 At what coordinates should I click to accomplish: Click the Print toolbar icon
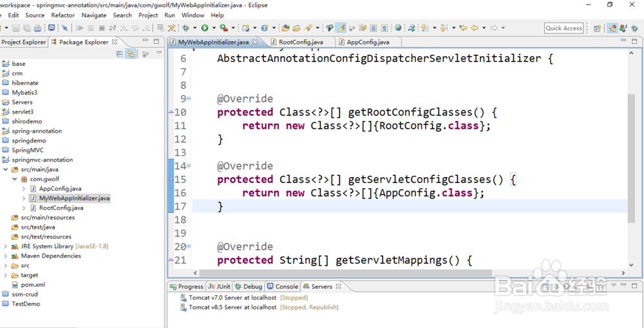click(37, 28)
